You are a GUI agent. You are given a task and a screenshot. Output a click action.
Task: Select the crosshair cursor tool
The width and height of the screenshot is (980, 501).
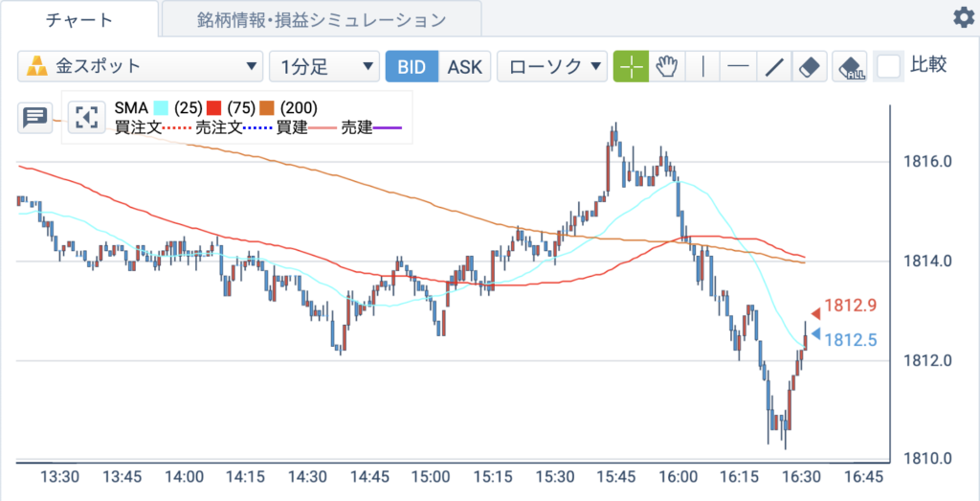point(631,66)
